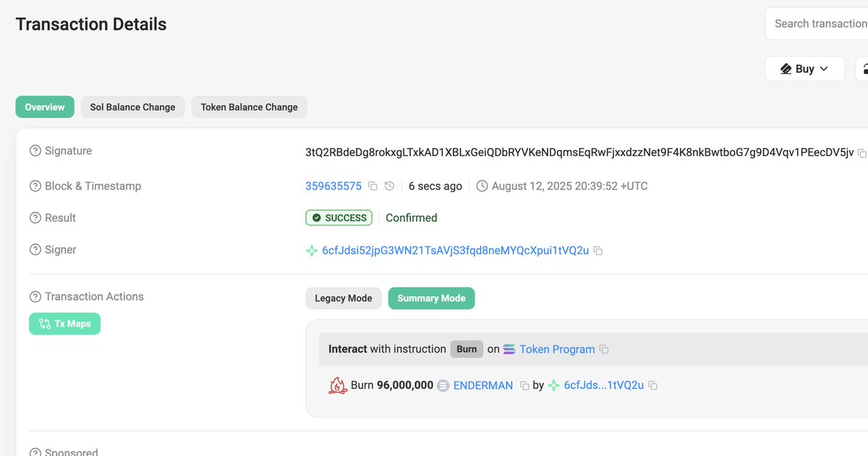Click the lock icon button top right
868x456 pixels.
[862, 69]
